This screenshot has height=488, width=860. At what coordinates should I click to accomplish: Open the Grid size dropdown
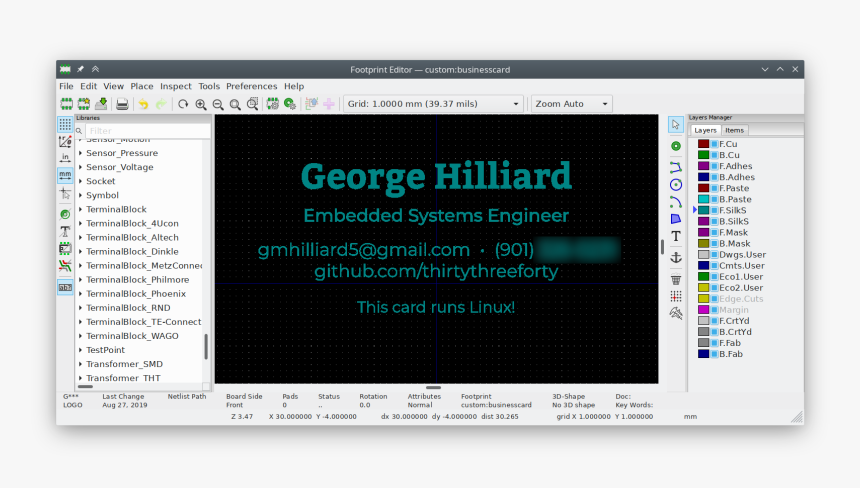click(x=433, y=104)
